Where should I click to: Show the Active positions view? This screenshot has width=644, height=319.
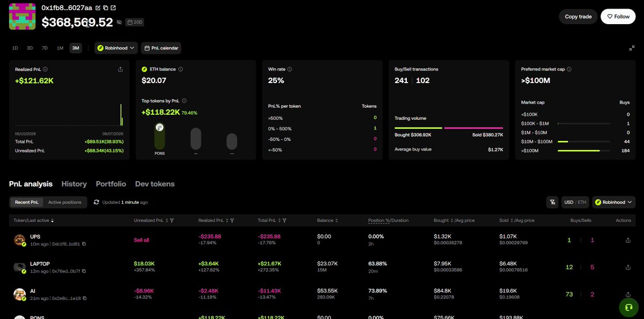65,202
